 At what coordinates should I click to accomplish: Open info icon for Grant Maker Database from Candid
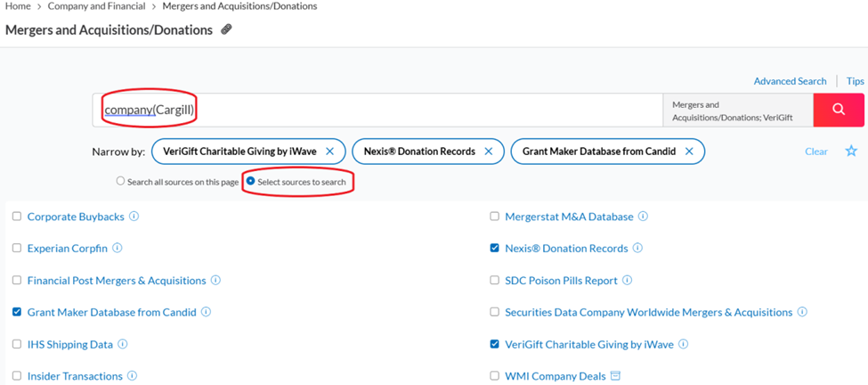point(206,313)
